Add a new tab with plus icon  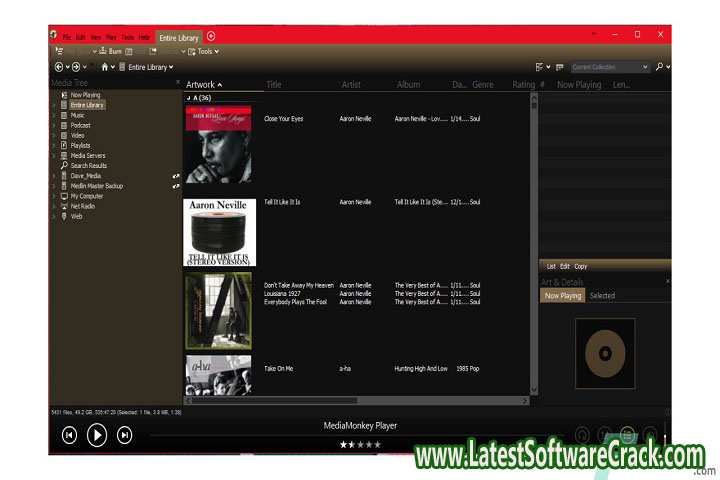pos(211,36)
